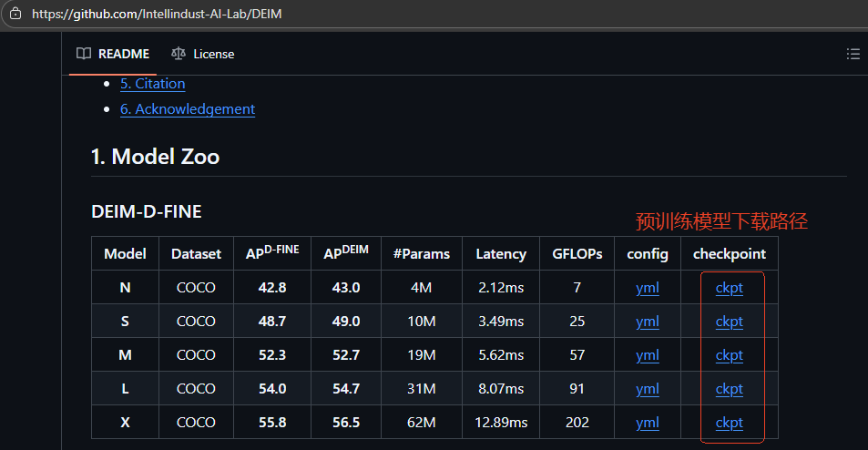Click the 52.3 AP D-FINE value
The width and height of the screenshot is (868, 450).
272,355
